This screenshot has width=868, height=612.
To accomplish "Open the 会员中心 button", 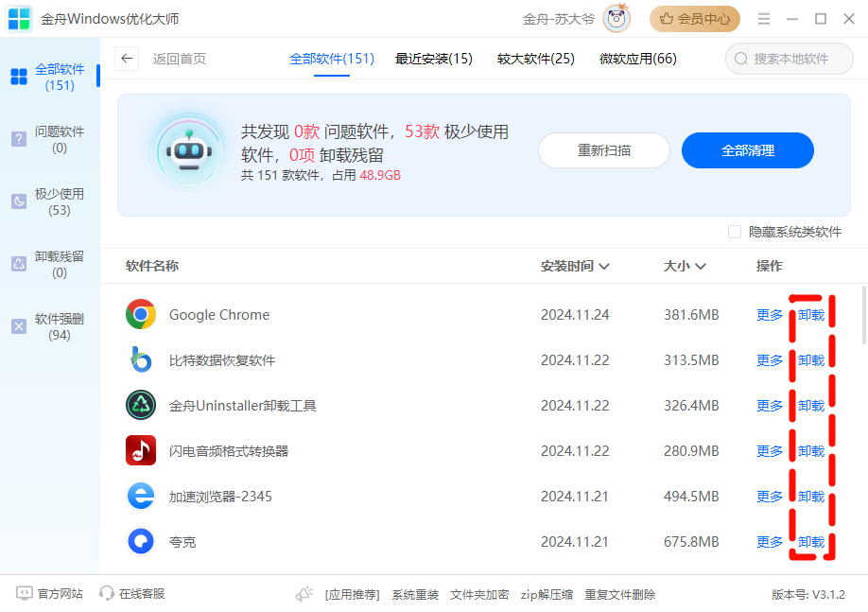I will point(695,19).
